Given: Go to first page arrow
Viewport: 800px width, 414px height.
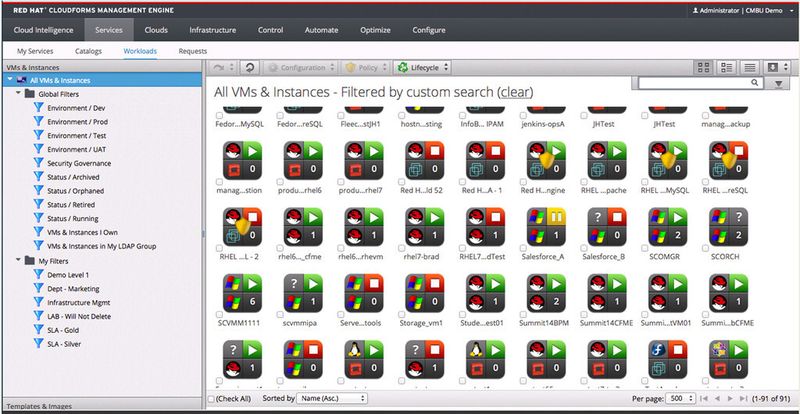Looking at the screenshot, I should click(704, 398).
